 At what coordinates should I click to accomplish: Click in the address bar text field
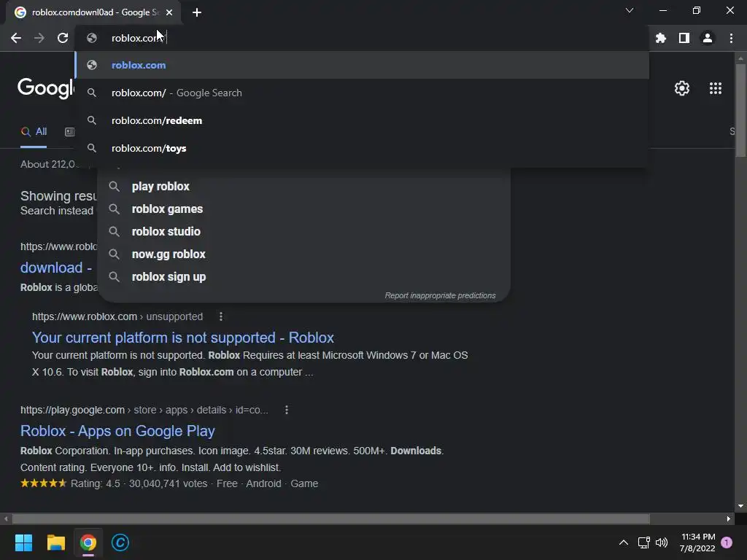point(362,38)
